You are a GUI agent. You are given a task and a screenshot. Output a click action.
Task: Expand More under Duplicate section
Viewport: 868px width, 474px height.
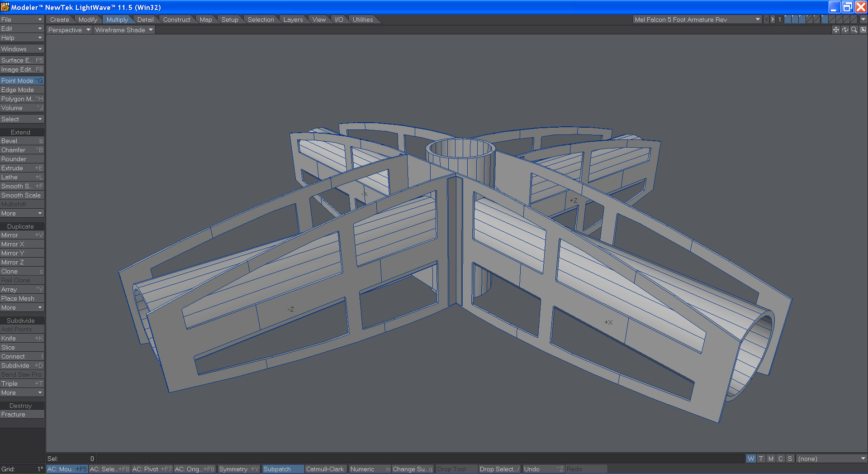(22, 307)
